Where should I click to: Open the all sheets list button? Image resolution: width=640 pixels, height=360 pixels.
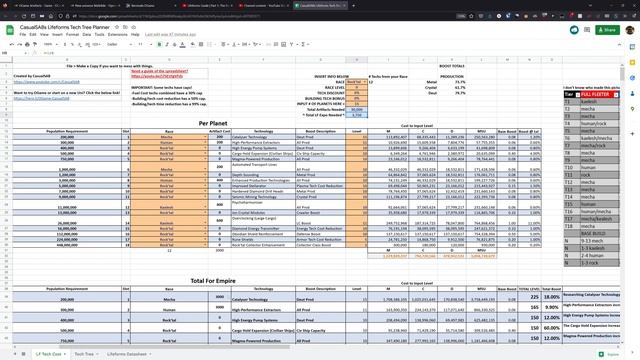[x=24, y=354]
